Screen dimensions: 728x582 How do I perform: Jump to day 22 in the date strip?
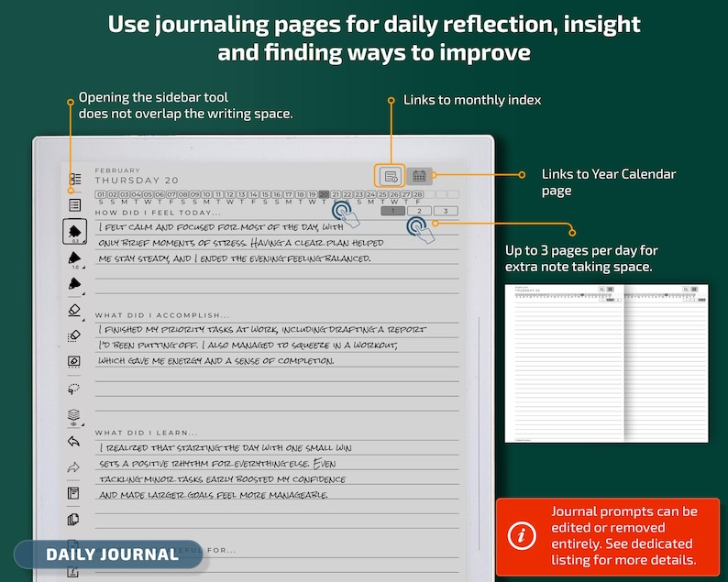[x=347, y=194]
